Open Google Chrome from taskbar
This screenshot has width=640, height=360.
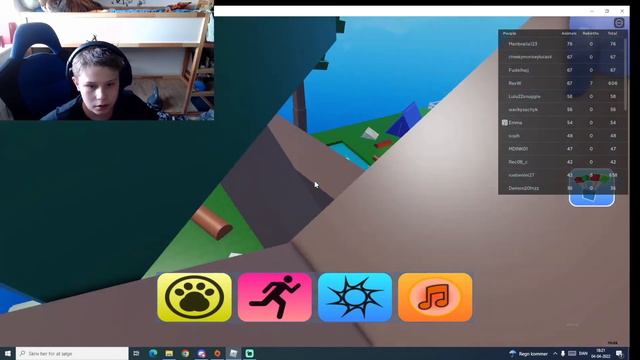tap(185, 353)
